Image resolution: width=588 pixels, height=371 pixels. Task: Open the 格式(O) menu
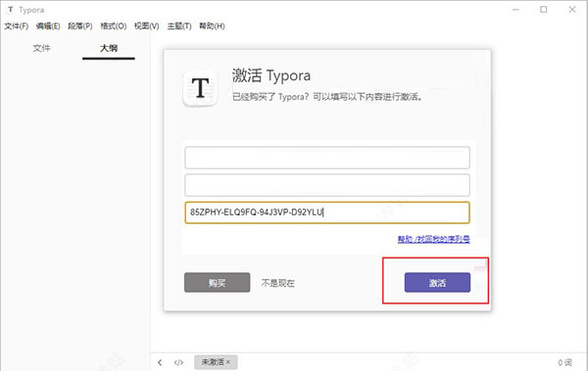point(114,25)
